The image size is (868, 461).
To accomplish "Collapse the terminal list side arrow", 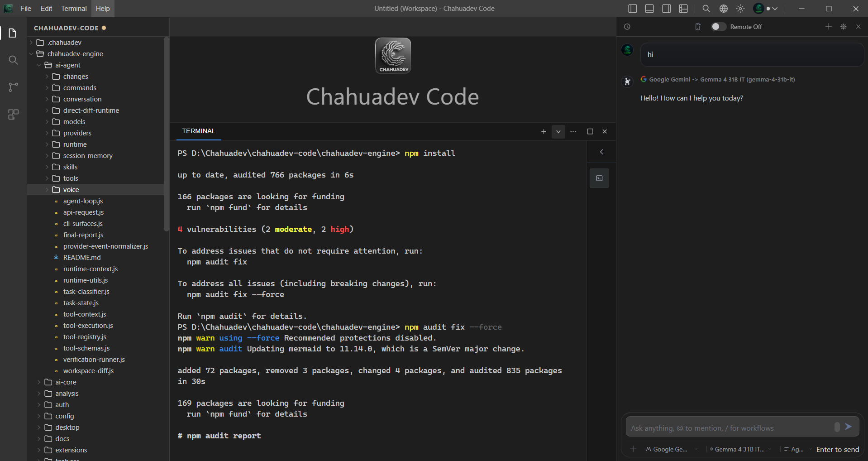I will [x=601, y=152].
